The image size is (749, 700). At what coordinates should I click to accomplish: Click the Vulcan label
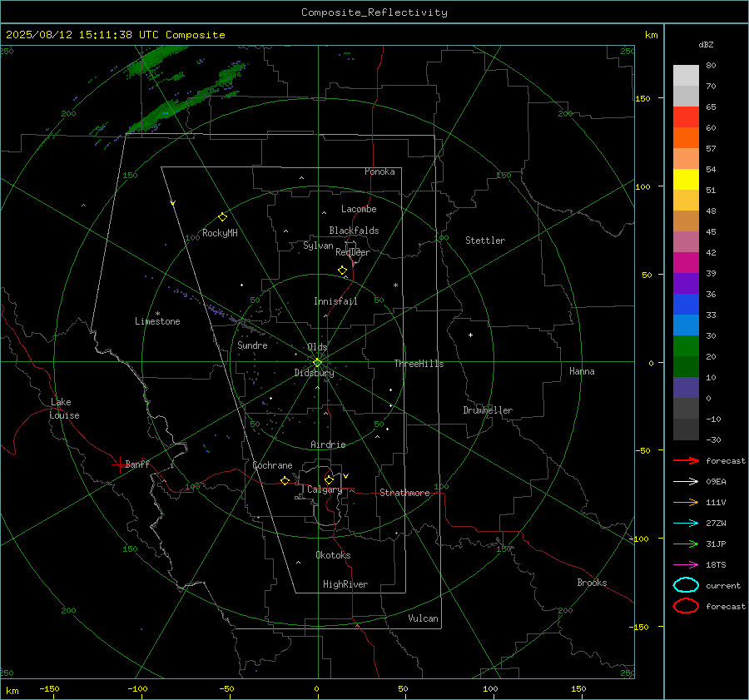423,618
